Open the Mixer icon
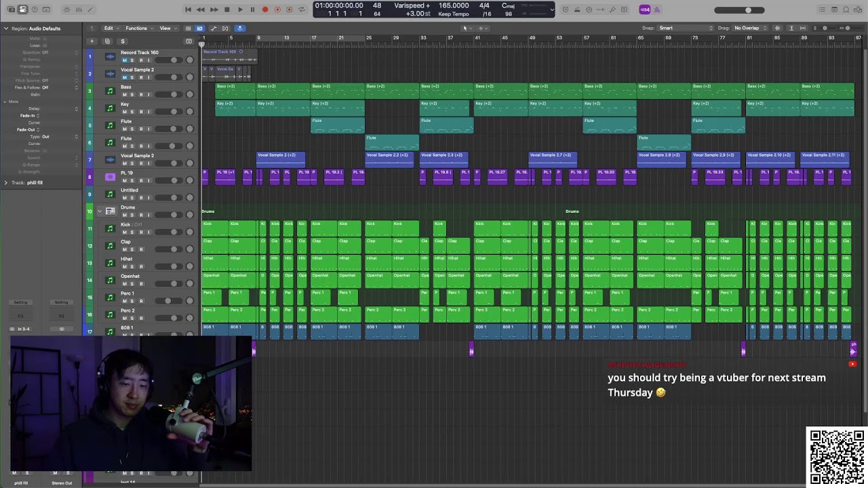868x488 pixels. pyautogui.click(x=79, y=9)
